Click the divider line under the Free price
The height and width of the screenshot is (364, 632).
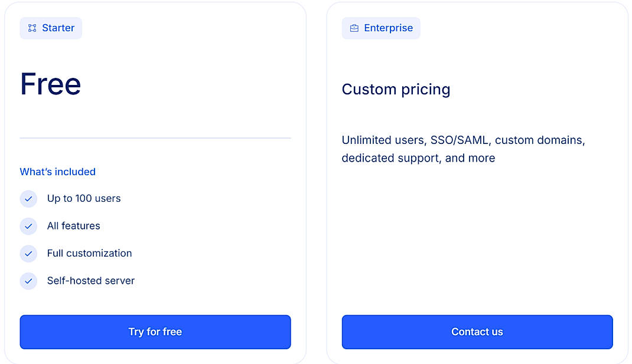click(155, 137)
